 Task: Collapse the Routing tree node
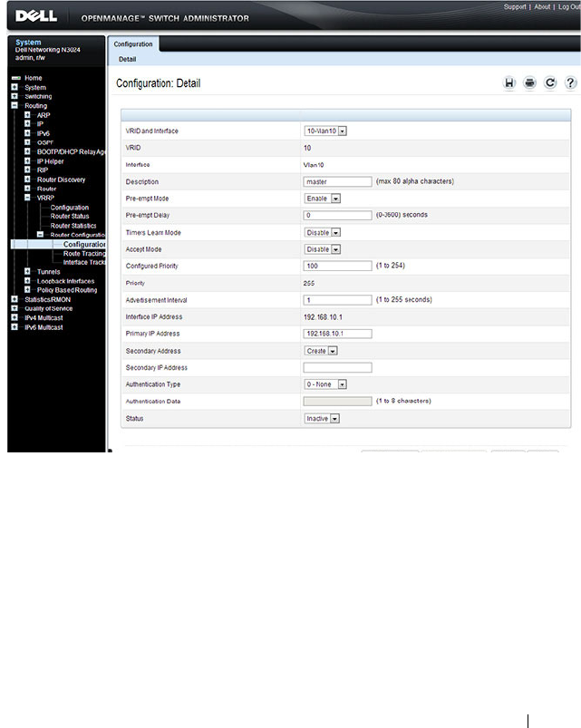click(15, 105)
